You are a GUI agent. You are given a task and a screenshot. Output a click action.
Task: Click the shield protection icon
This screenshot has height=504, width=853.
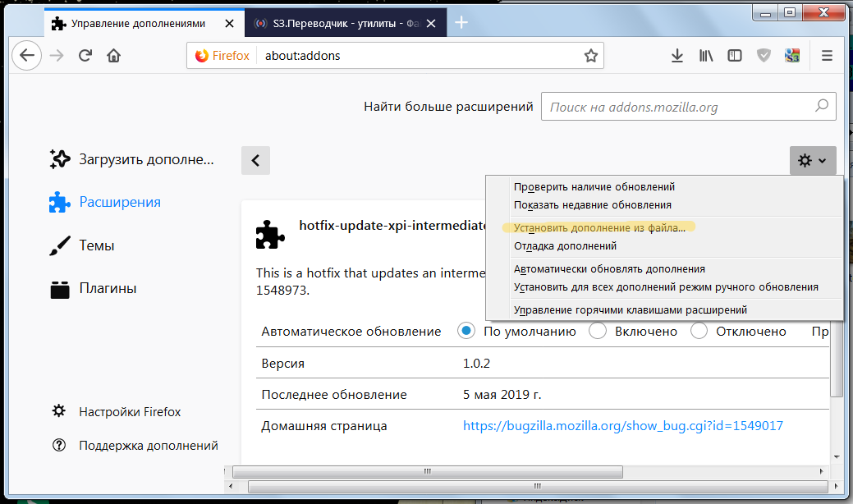pyautogui.click(x=764, y=56)
